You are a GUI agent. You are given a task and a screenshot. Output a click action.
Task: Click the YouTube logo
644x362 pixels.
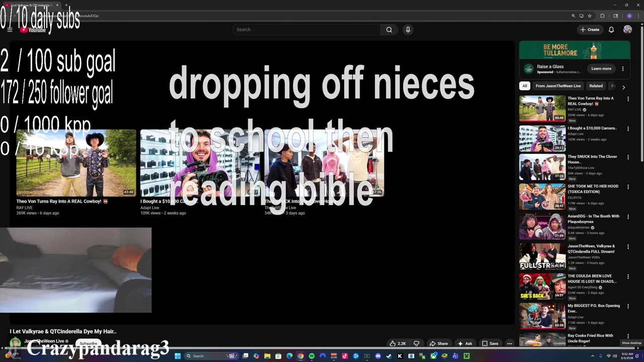[x=33, y=30]
